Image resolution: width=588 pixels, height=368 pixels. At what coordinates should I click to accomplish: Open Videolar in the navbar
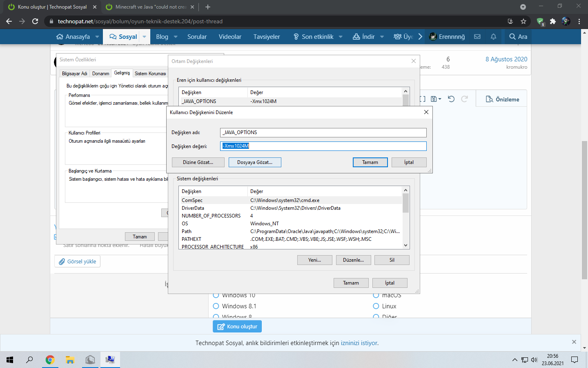[x=230, y=36]
